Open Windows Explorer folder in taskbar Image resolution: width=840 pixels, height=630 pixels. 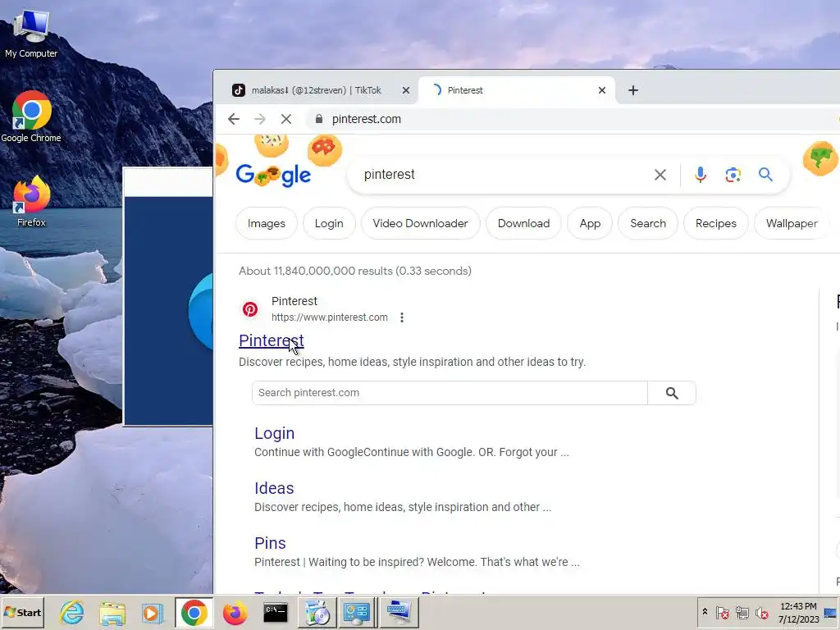(x=112, y=612)
